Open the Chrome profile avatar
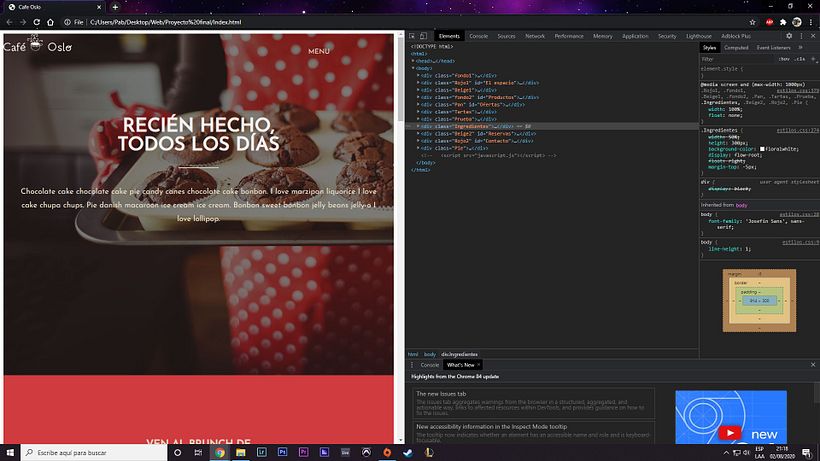 pos(796,22)
